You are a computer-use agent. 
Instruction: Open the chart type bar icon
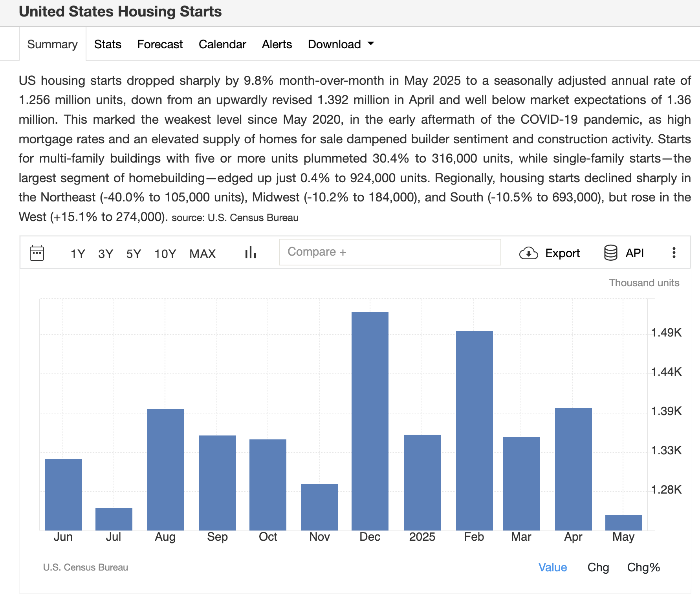click(x=250, y=252)
